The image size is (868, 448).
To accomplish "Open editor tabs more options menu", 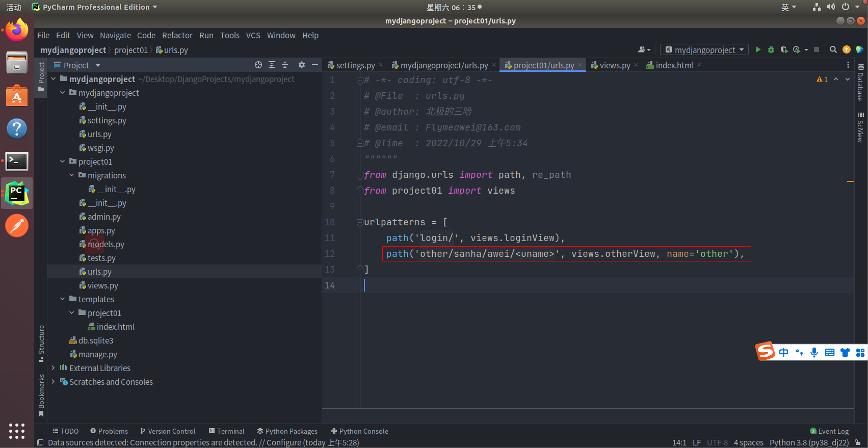I will click(x=848, y=65).
